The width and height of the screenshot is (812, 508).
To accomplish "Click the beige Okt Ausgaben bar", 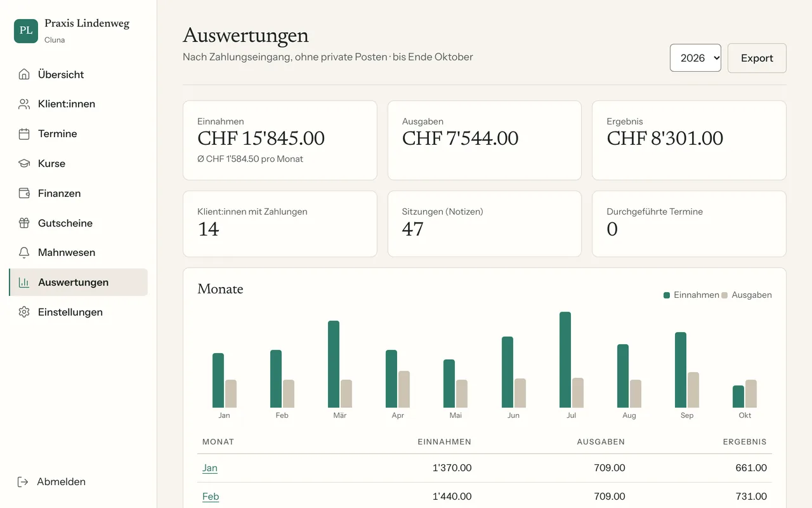I will coord(751,394).
